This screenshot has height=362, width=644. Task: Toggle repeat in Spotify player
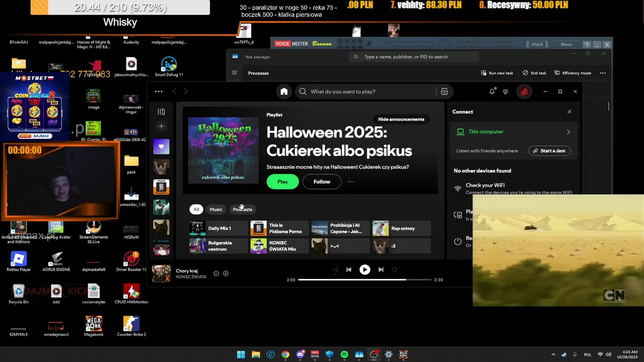(x=394, y=269)
